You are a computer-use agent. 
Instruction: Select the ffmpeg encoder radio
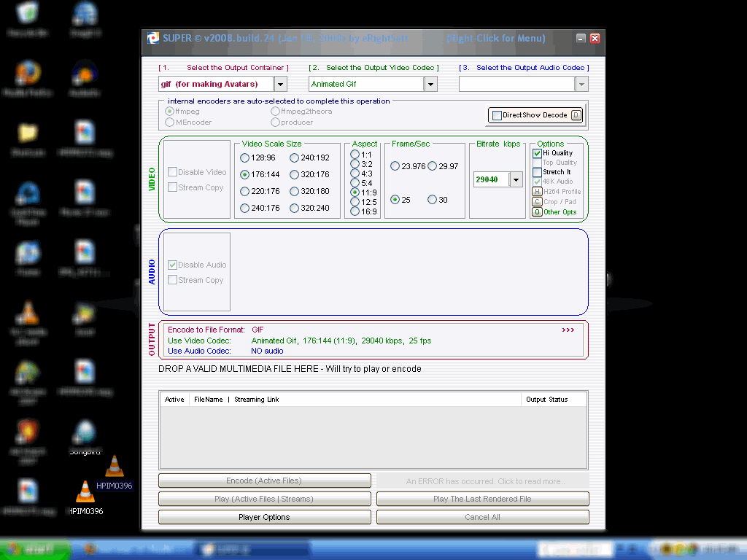pos(169,112)
